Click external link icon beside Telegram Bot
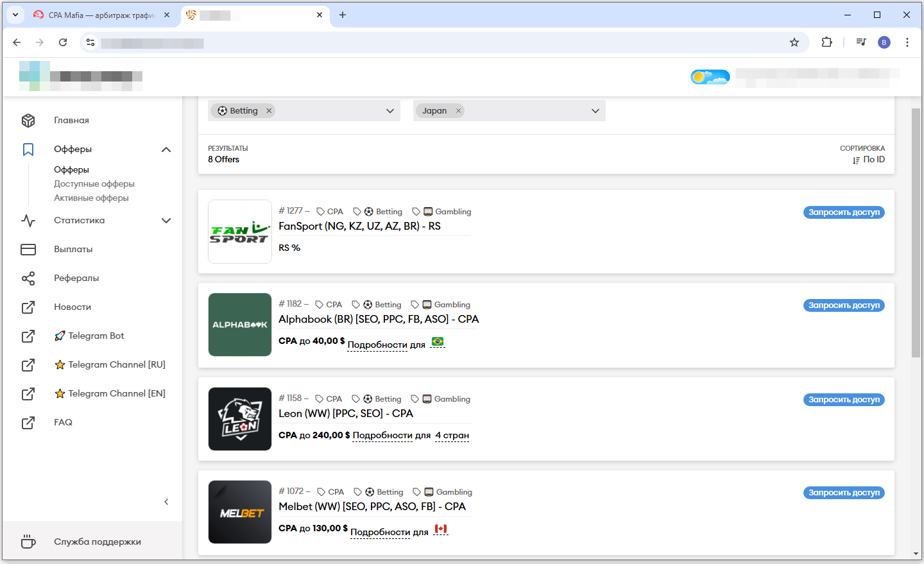 tap(28, 336)
